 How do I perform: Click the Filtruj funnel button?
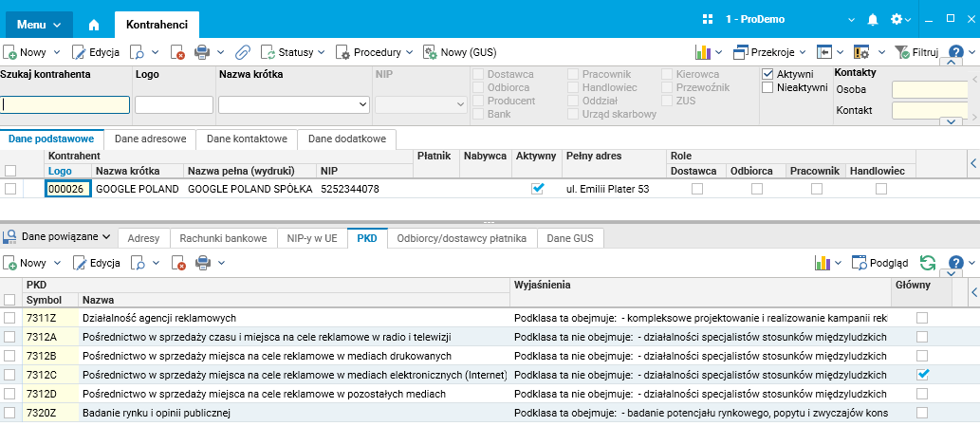click(916, 52)
